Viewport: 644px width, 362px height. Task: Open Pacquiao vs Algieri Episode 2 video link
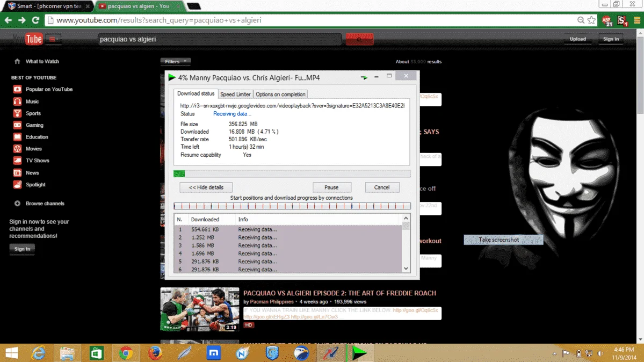coord(339,293)
